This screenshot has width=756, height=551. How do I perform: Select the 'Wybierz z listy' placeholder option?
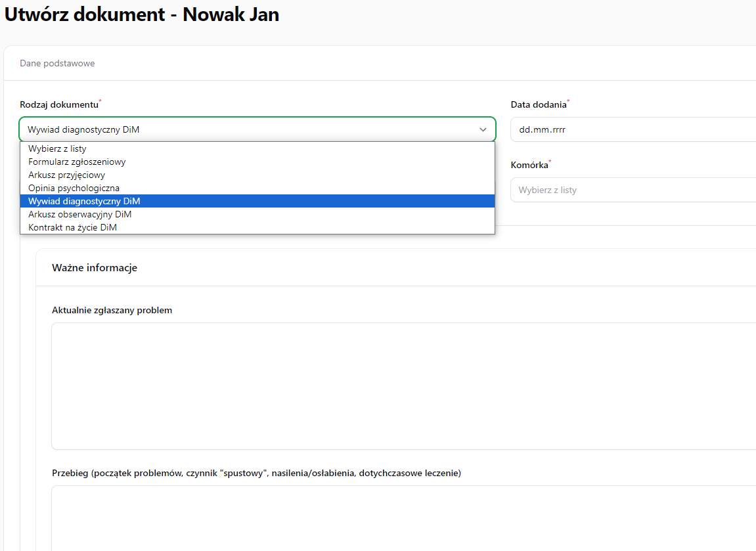pyautogui.click(x=57, y=149)
